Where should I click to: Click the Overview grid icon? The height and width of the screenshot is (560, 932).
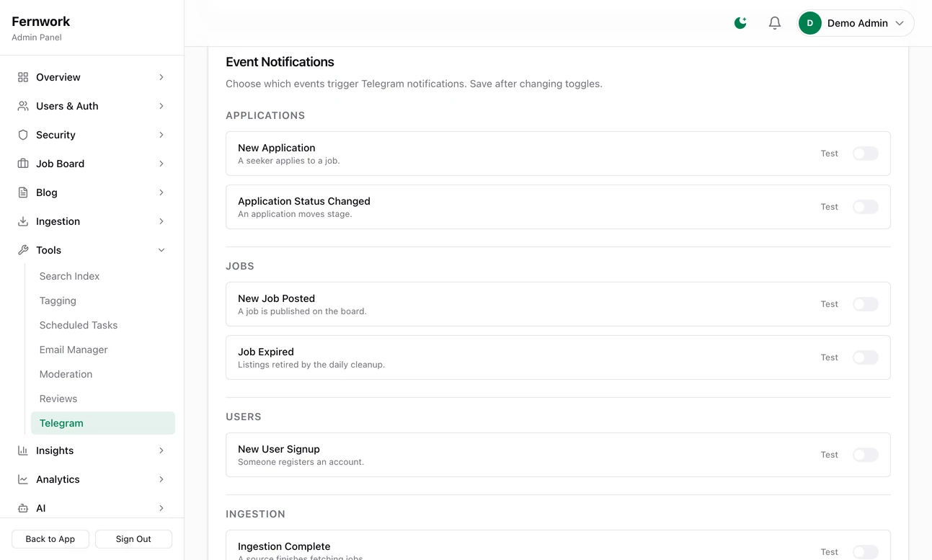[x=23, y=77]
